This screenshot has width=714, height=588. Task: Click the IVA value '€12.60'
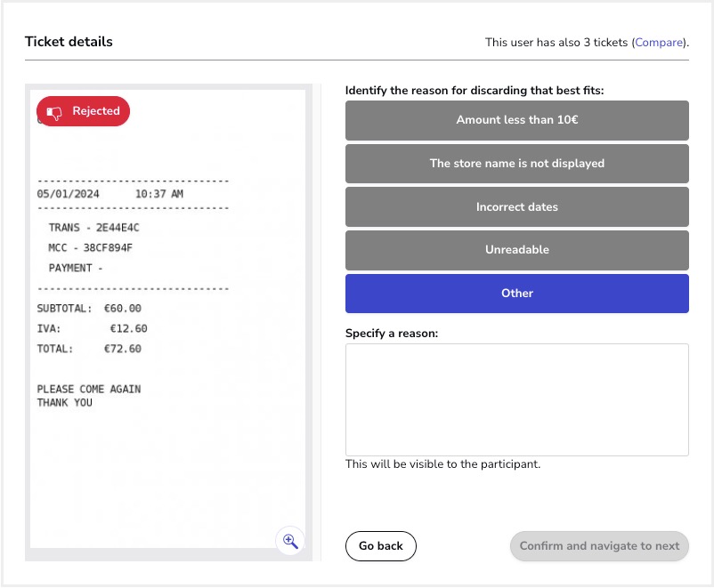128,328
